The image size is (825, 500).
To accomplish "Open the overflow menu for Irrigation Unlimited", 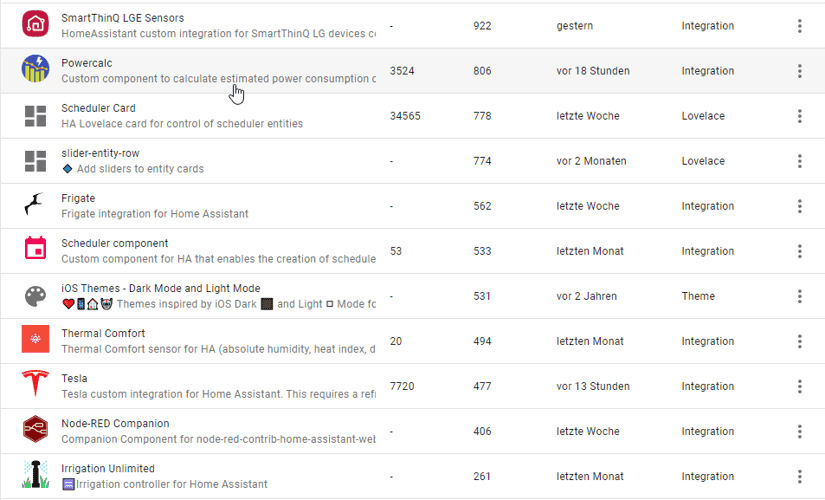I will (800, 476).
